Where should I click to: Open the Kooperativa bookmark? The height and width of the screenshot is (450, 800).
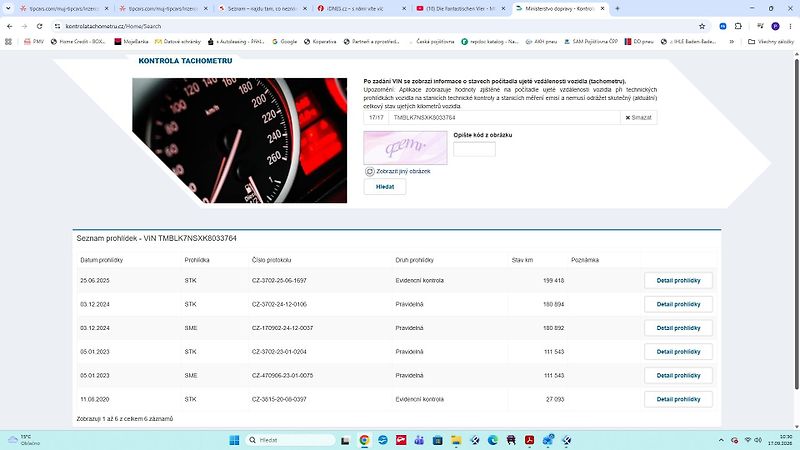320,41
